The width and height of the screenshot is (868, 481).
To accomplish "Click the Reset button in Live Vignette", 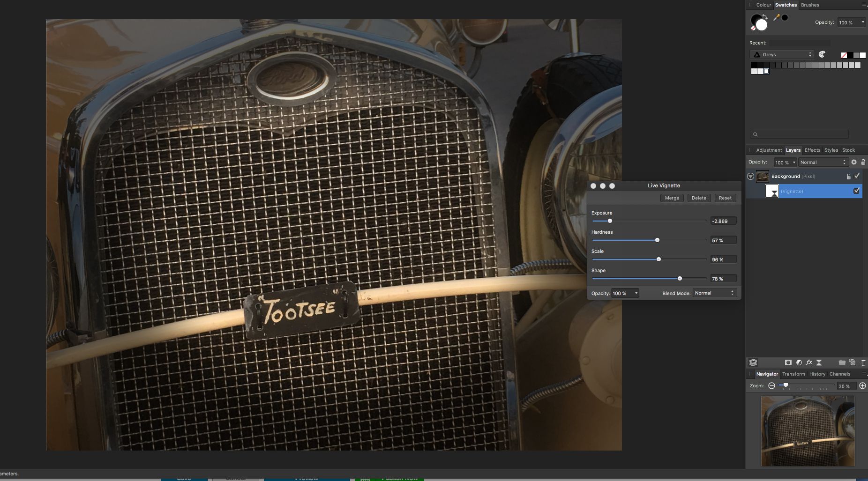I will pyautogui.click(x=725, y=198).
